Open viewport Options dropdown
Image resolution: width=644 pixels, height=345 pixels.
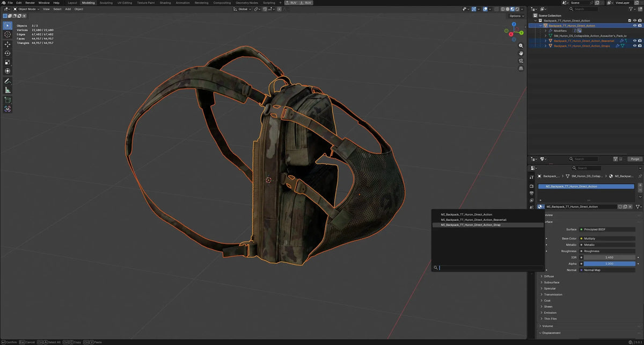(516, 16)
